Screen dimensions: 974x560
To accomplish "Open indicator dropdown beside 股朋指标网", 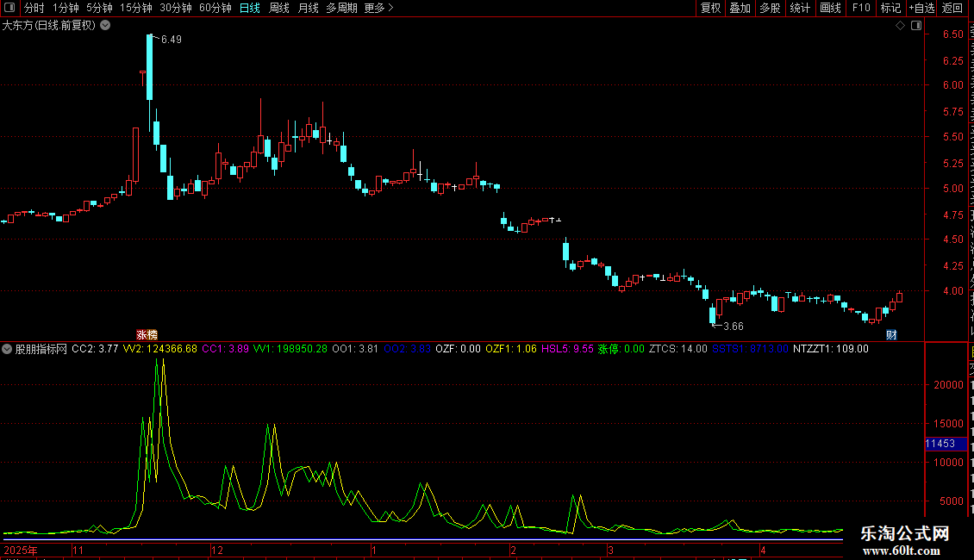I will [7, 349].
